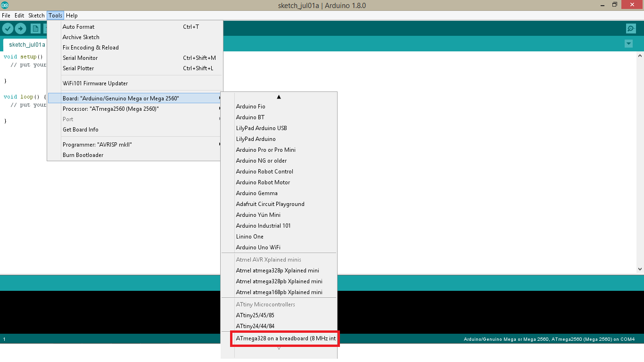Select the ATtiny25/45/85 board
Image resolution: width=644 pixels, height=362 pixels.
[x=255, y=315]
